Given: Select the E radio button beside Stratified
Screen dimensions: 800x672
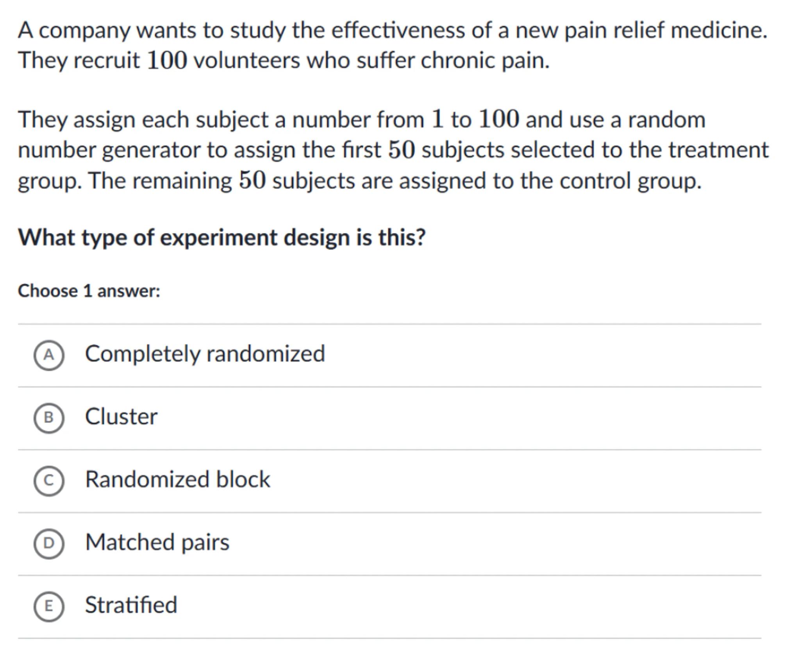Looking at the screenshot, I should pyautogui.click(x=48, y=606).
